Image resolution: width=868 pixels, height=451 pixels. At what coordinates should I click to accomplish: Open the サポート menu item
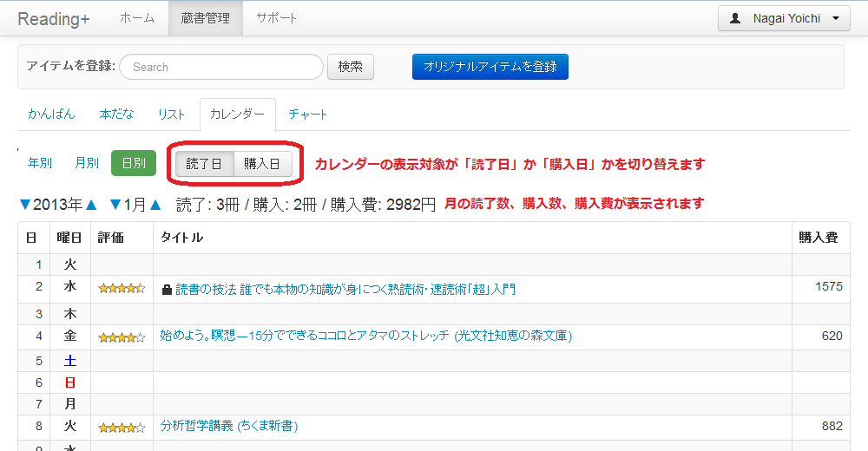[276, 18]
